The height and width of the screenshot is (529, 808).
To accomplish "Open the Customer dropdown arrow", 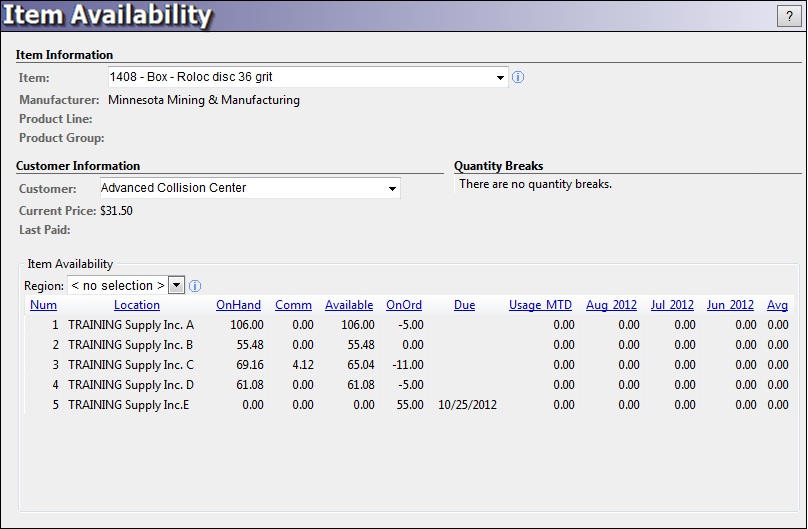I will click(392, 188).
